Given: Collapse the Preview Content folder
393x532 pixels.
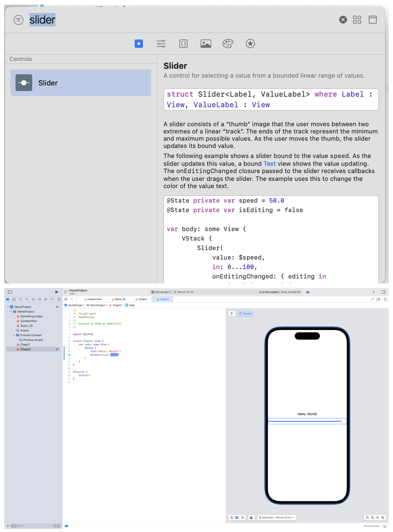Looking at the screenshot, I should click(14, 335).
